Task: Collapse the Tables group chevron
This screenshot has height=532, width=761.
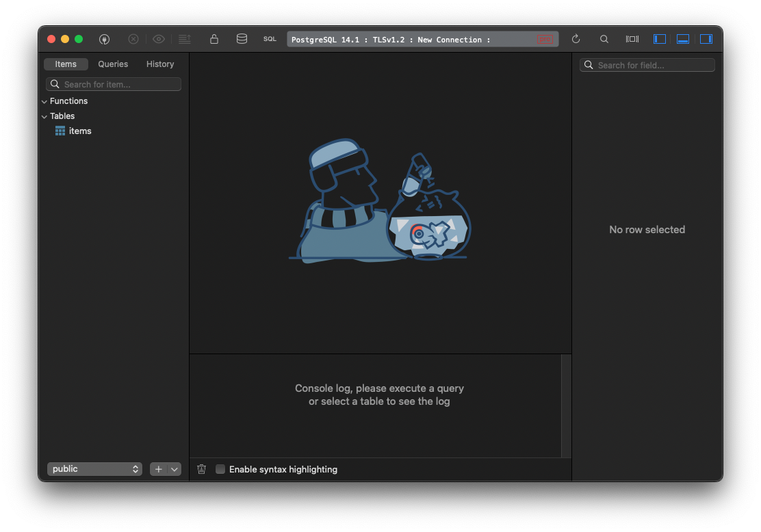Action: pos(44,116)
